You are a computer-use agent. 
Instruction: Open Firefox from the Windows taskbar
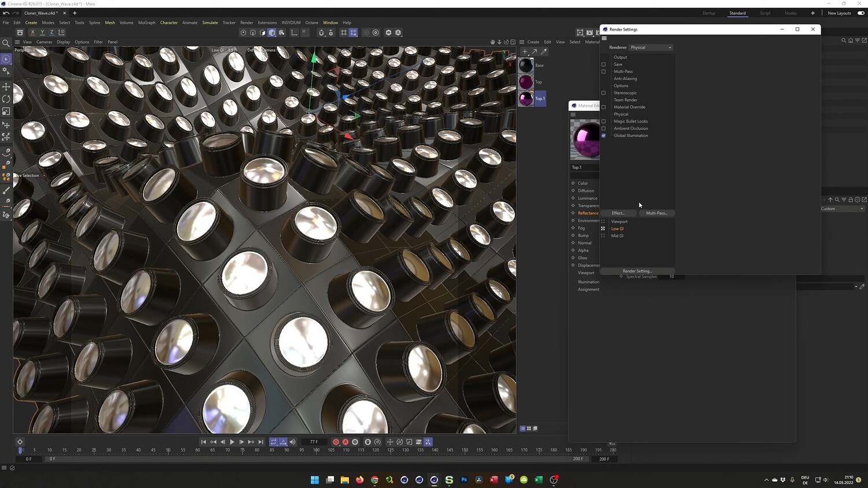(x=359, y=480)
